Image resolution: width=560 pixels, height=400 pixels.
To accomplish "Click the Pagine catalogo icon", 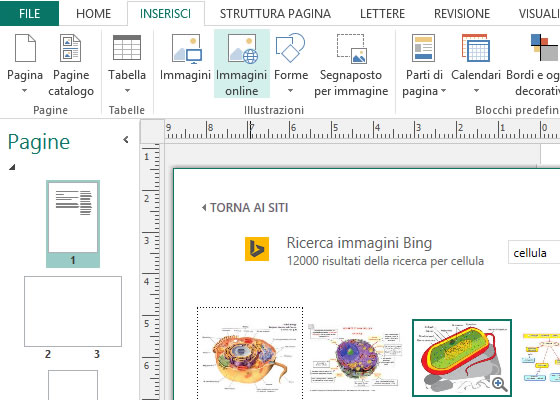I will pos(71,48).
